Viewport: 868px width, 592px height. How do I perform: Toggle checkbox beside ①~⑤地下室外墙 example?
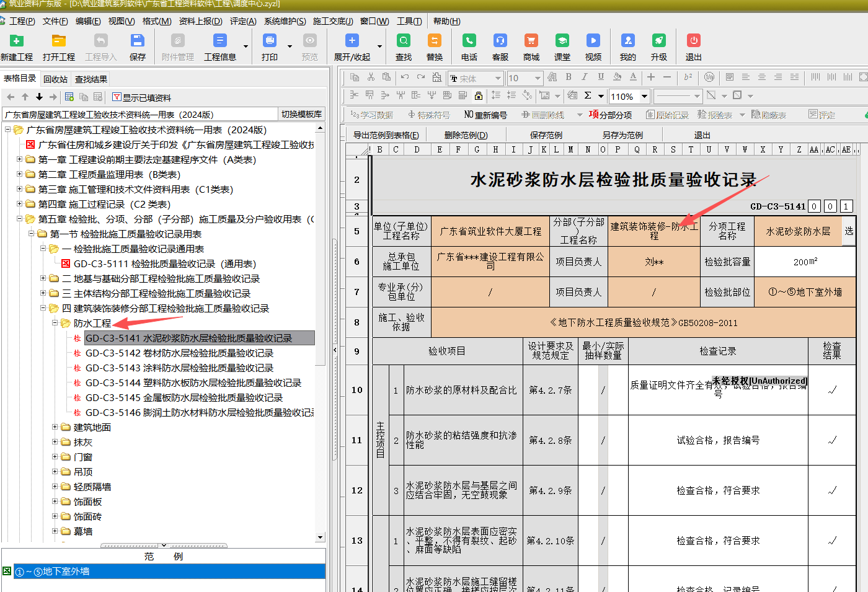[7, 571]
